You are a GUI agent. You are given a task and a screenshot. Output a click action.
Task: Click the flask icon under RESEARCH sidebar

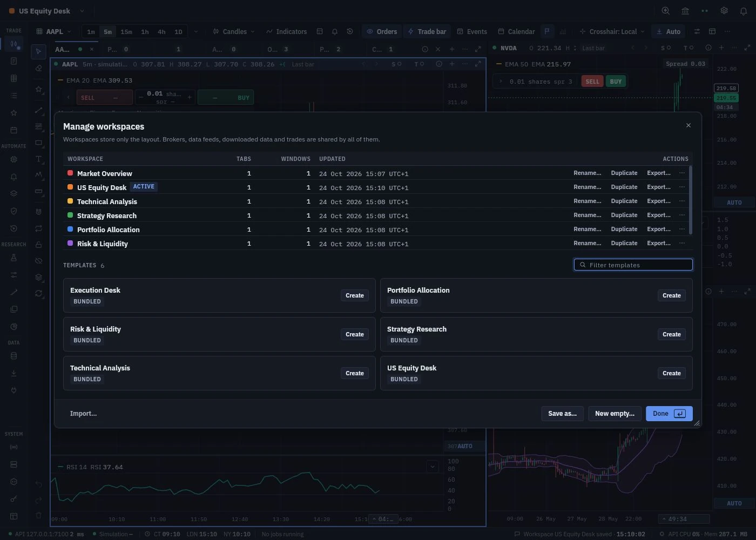pyautogui.click(x=14, y=258)
